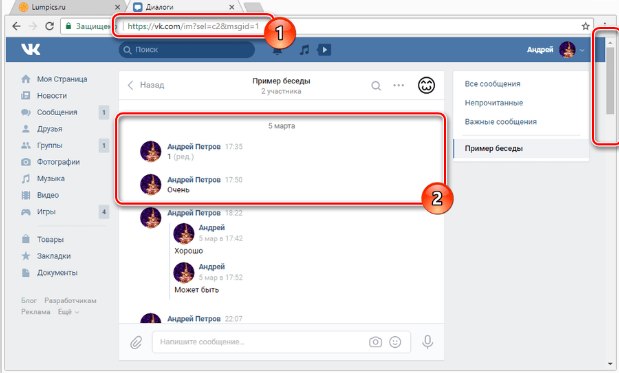The width and height of the screenshot is (619, 373).
Task: Click sender name Андрей Петров at 18:22
Action: coord(194,213)
